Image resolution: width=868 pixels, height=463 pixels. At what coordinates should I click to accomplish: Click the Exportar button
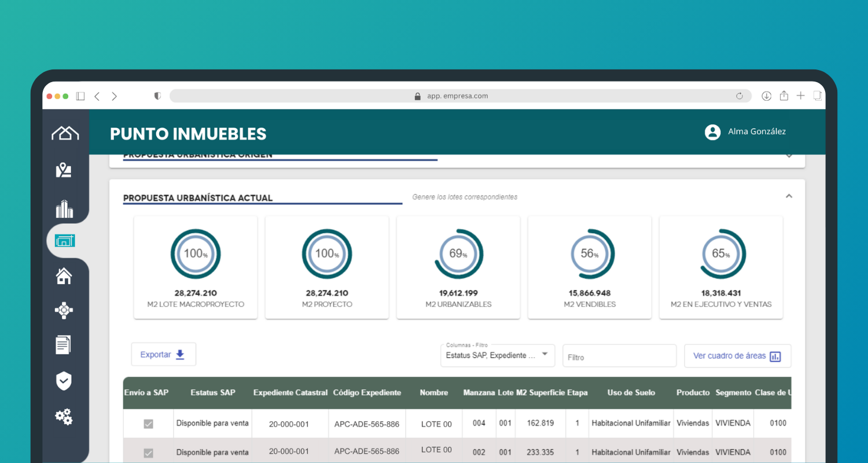163,354
